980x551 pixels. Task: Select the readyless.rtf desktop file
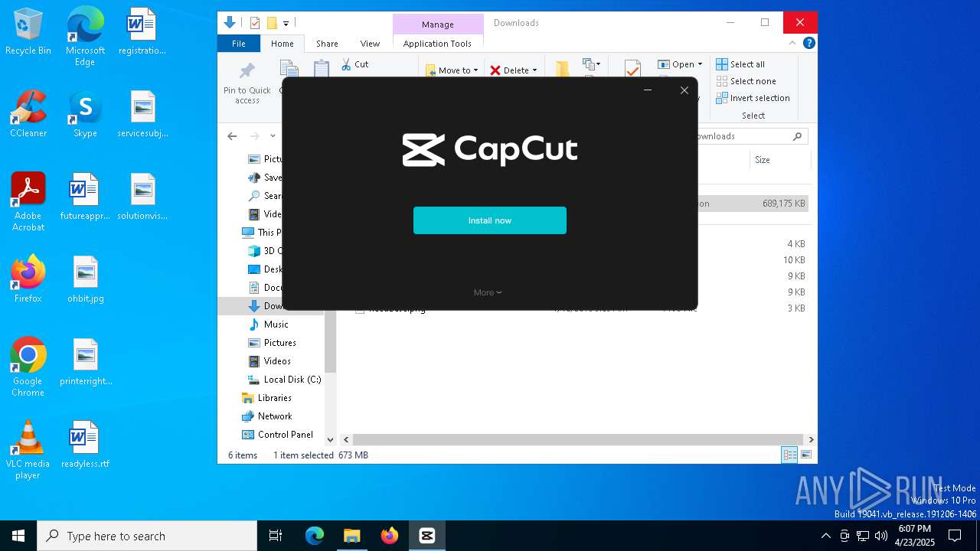(x=85, y=445)
